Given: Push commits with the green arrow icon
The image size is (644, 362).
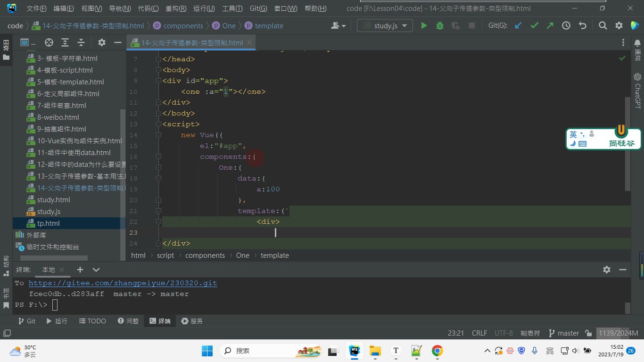Looking at the screenshot, I should coord(550,26).
